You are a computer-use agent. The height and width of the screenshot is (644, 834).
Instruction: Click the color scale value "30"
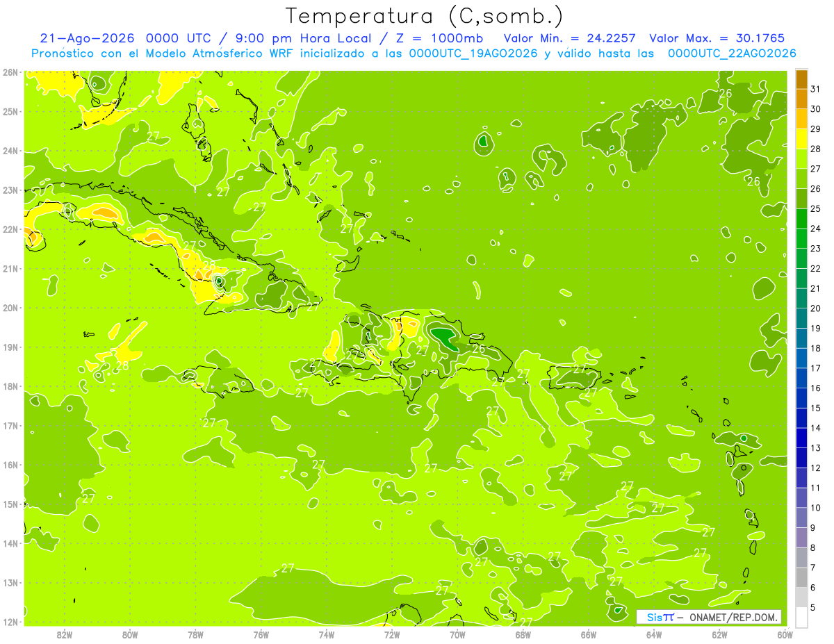click(815, 108)
